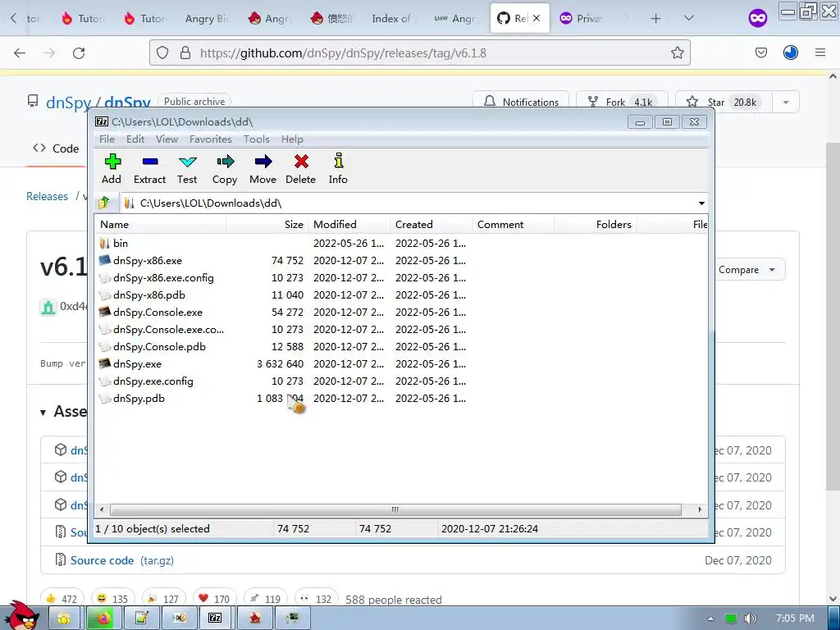840x630 pixels.
Task: Click the horizontal scrollbar thumb in 7-Zip
Action: pos(395,509)
